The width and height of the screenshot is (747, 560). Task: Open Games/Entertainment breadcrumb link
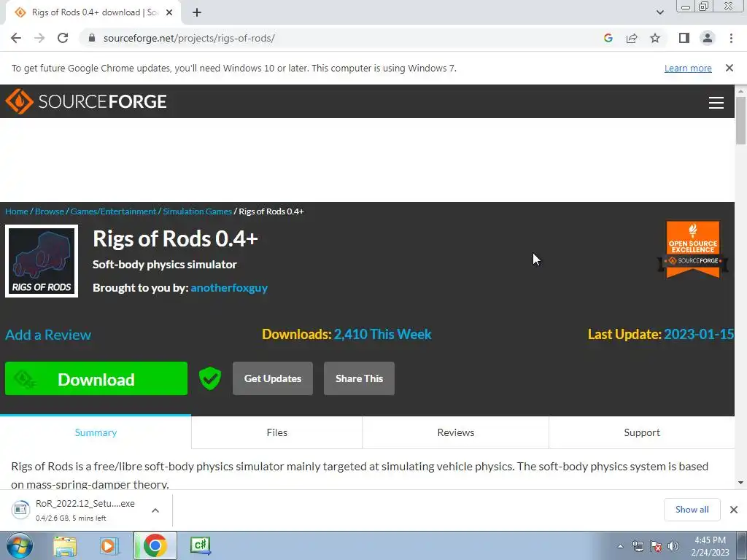(113, 211)
